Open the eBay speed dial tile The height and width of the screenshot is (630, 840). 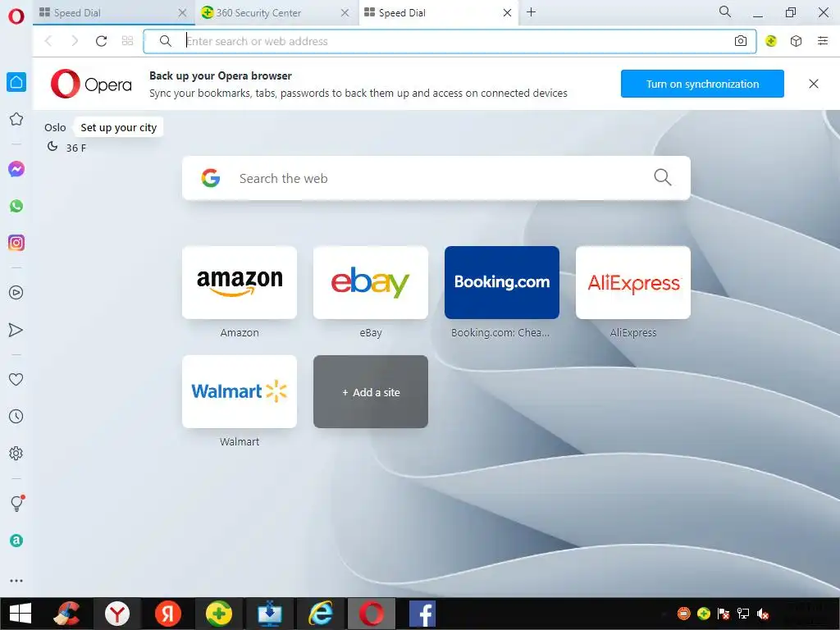pyautogui.click(x=371, y=282)
